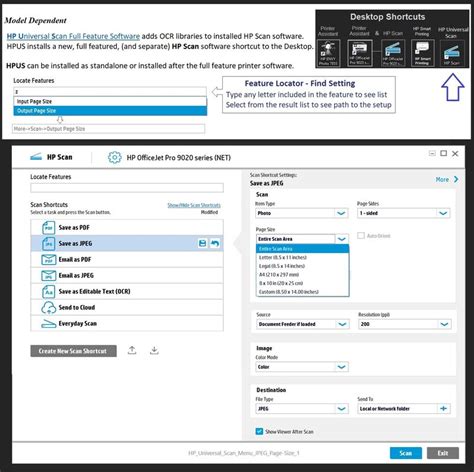The image size is (474, 472).
Task: Choose Legal 8.5 x 14 inches option
Action: 302,266
